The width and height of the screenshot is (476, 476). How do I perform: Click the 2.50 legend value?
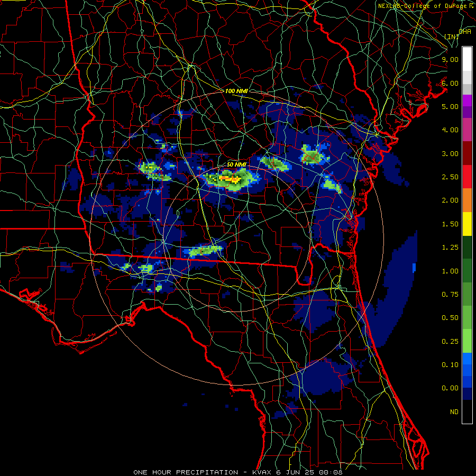[x=450, y=177]
